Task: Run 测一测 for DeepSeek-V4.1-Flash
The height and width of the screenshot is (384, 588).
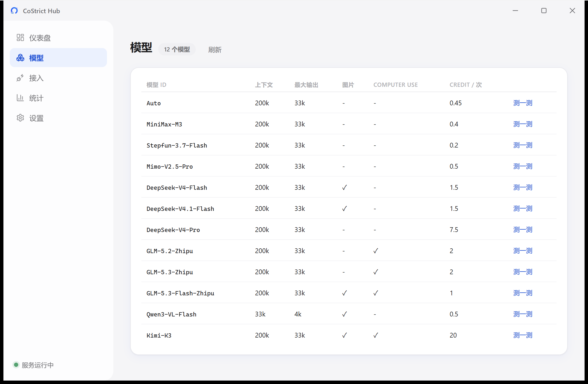Action: point(522,208)
